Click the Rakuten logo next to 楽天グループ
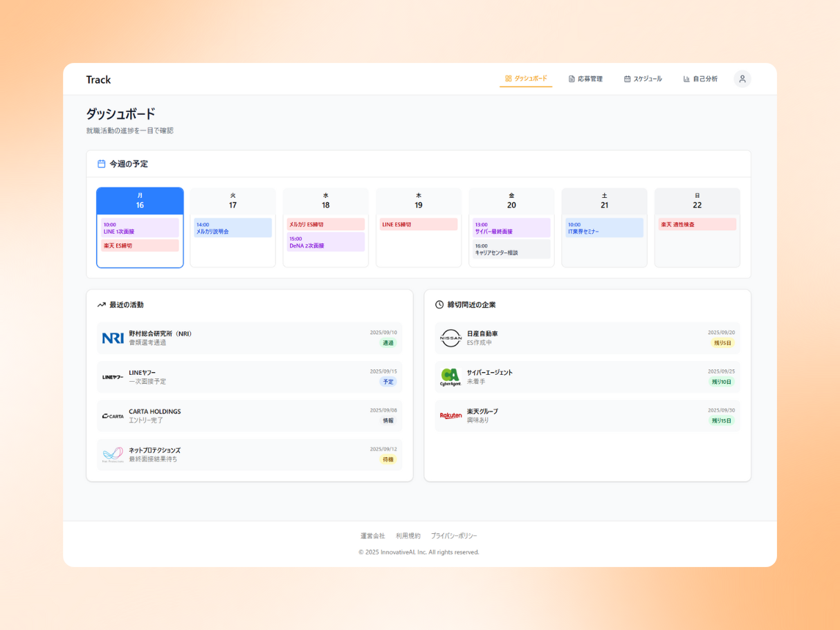Image resolution: width=840 pixels, height=630 pixels. (450, 415)
